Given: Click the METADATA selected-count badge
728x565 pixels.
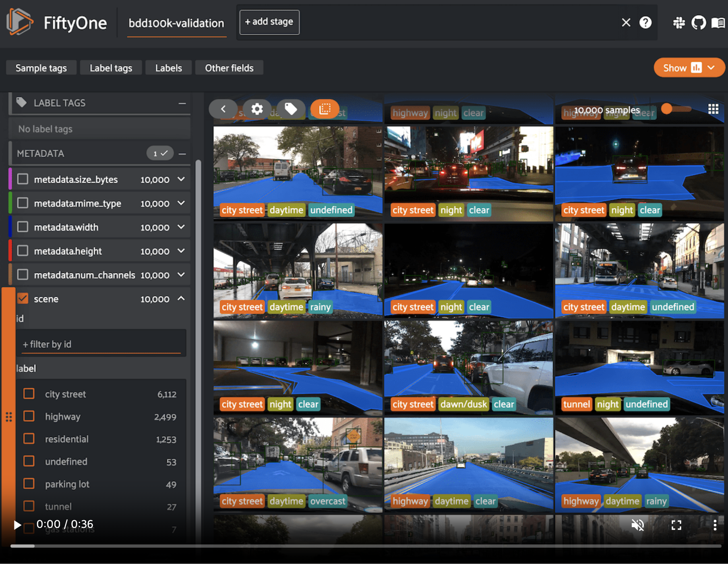Looking at the screenshot, I should point(160,153).
